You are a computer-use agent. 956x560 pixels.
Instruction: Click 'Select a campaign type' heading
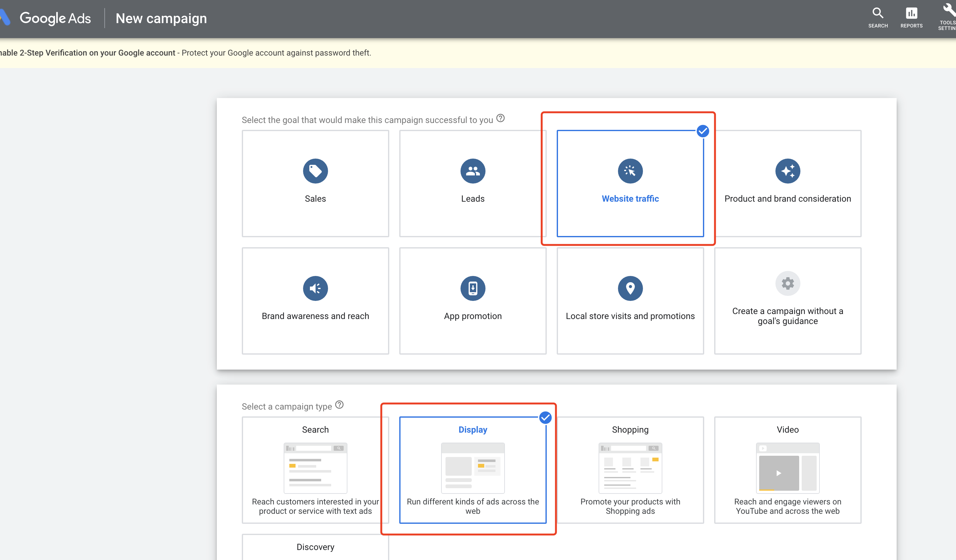point(287,406)
